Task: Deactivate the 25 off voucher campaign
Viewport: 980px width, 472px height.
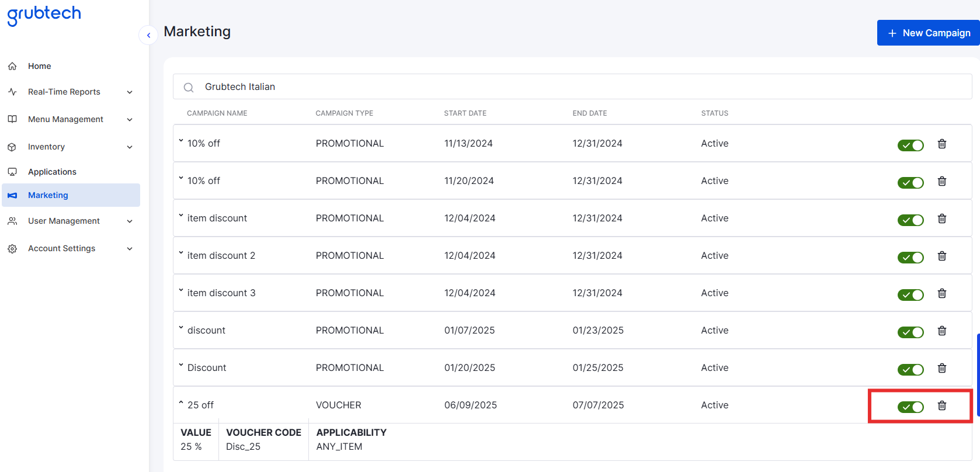Action: (911, 407)
